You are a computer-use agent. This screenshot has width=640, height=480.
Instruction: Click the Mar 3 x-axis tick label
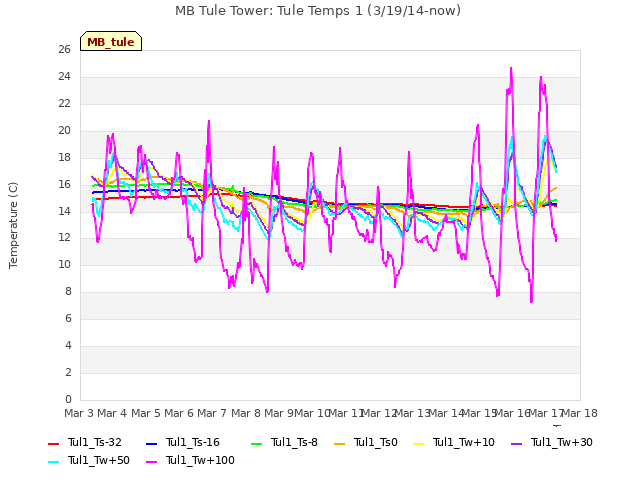click(x=79, y=413)
